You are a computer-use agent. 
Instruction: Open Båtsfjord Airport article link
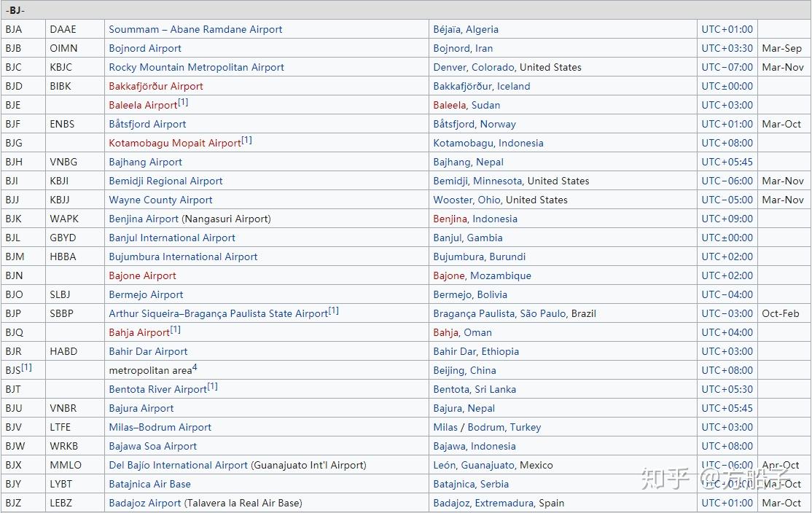pyautogui.click(x=147, y=124)
